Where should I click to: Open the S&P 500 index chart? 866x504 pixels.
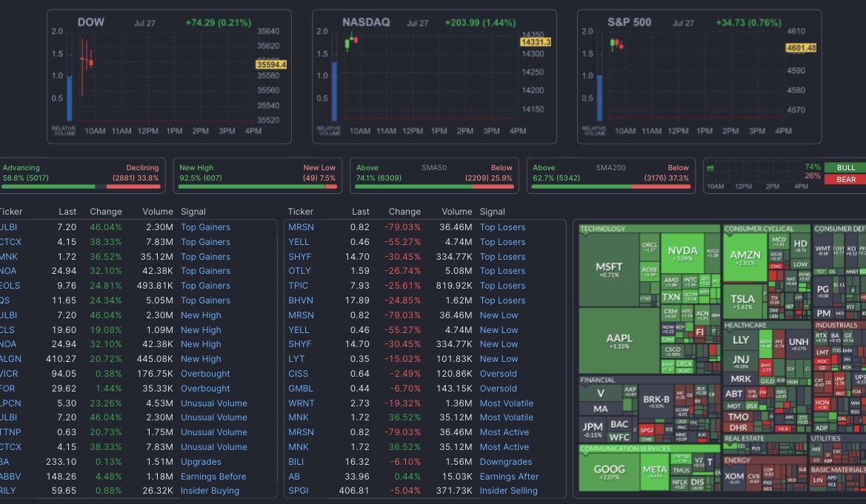(699, 77)
